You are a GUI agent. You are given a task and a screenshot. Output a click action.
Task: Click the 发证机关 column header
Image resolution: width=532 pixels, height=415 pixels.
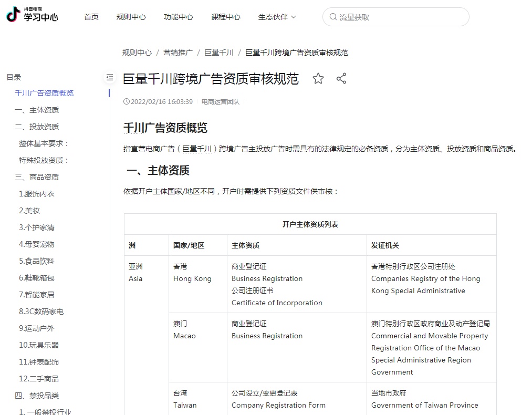tap(385, 245)
